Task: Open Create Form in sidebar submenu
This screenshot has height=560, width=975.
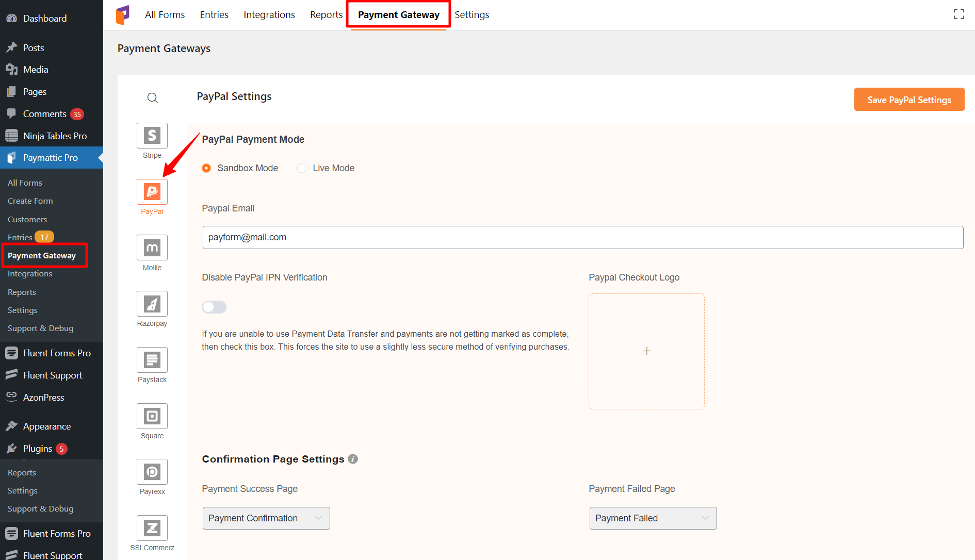Action: pos(30,201)
